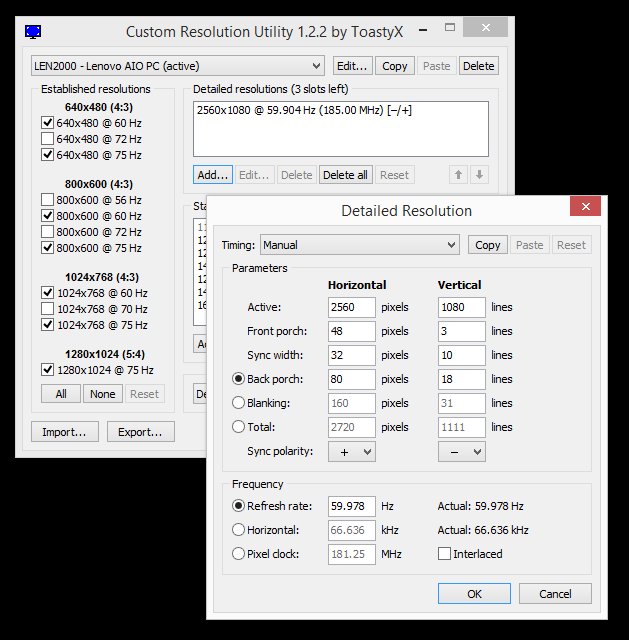The height and width of the screenshot is (640, 629).
Task: Click the Add detailed resolution button
Action: 213,175
